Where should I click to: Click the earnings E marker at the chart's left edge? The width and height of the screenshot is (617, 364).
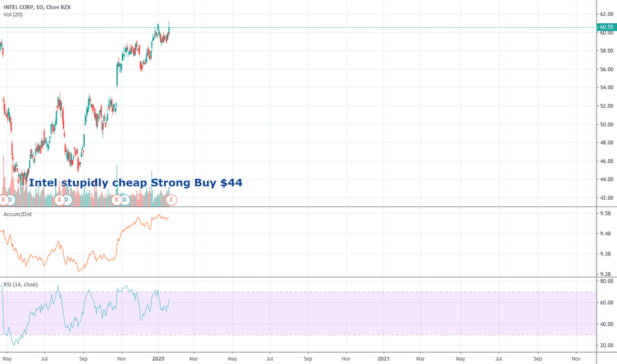coord(3,200)
